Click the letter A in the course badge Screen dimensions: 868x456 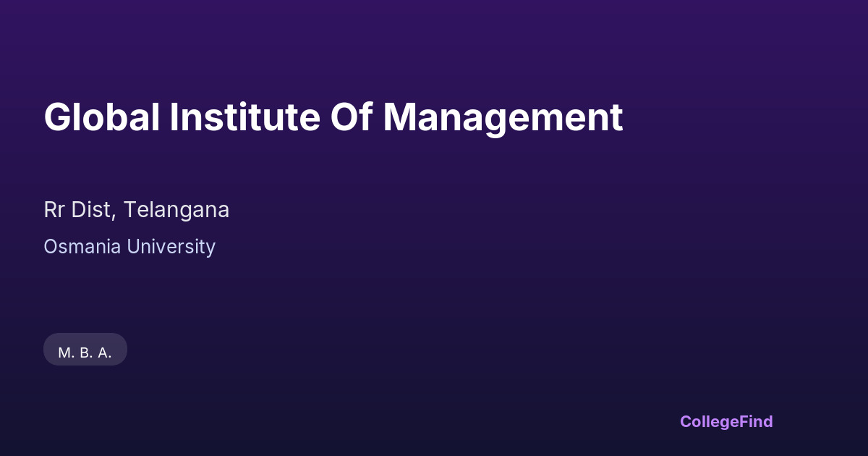point(103,352)
